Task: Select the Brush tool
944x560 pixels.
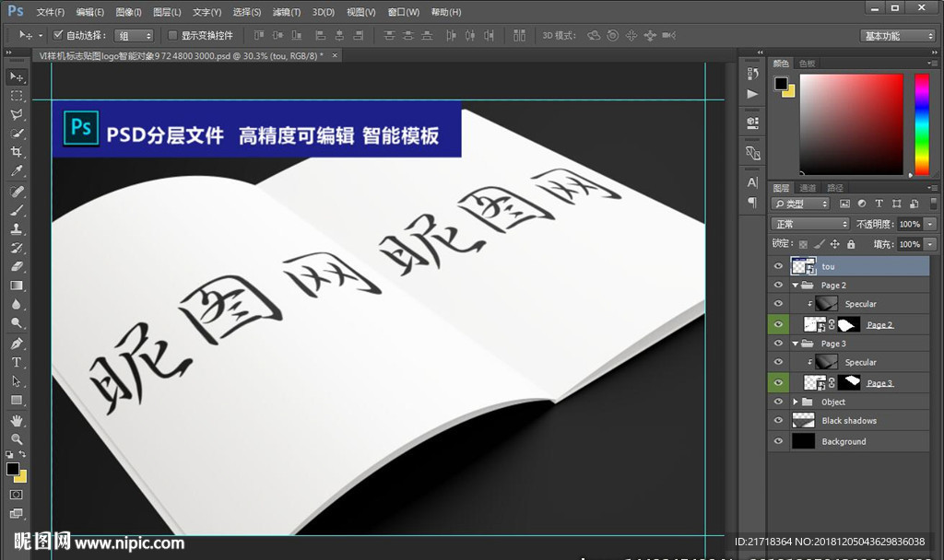Action: click(17, 211)
